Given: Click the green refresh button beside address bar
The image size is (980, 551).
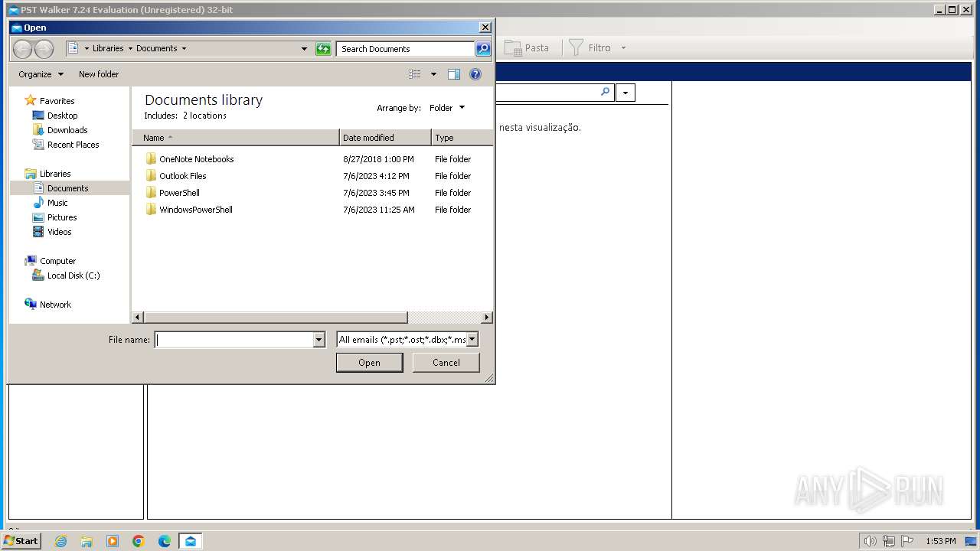Looking at the screenshot, I should (x=323, y=48).
